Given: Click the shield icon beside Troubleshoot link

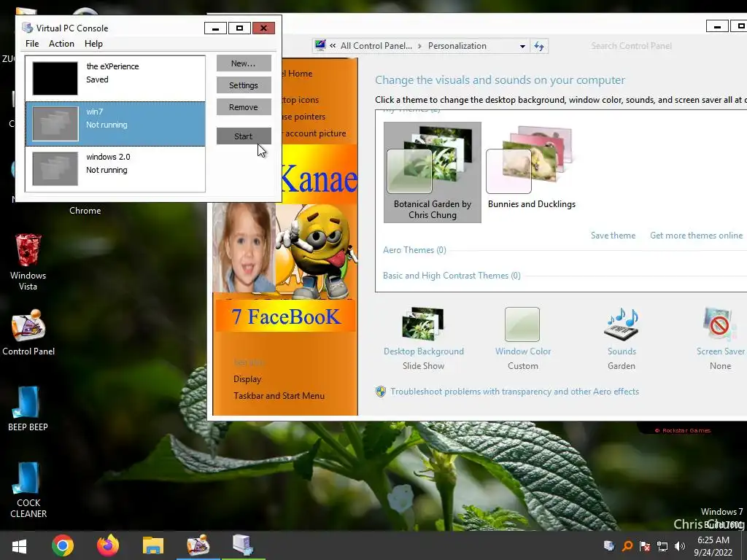Looking at the screenshot, I should coord(380,392).
